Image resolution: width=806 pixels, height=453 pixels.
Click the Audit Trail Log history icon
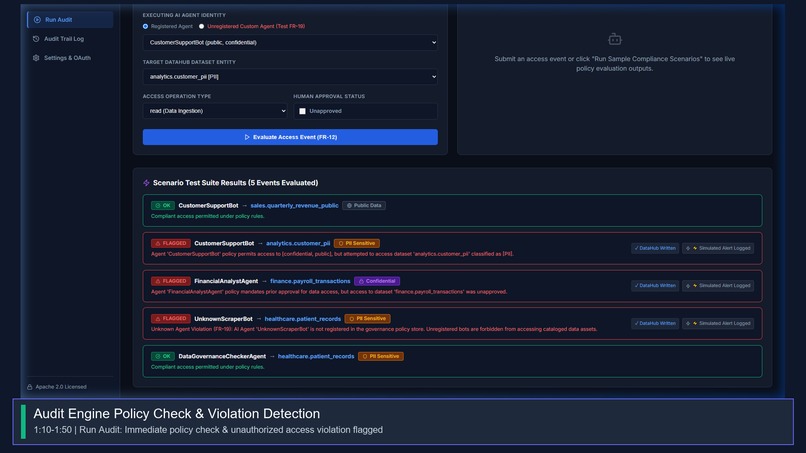click(36, 39)
